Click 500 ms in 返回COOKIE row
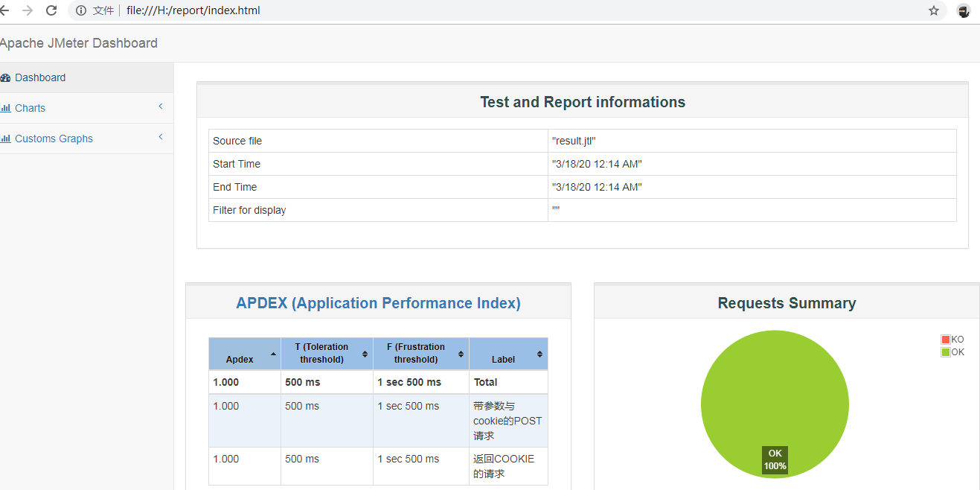980x490 pixels. pos(327,466)
